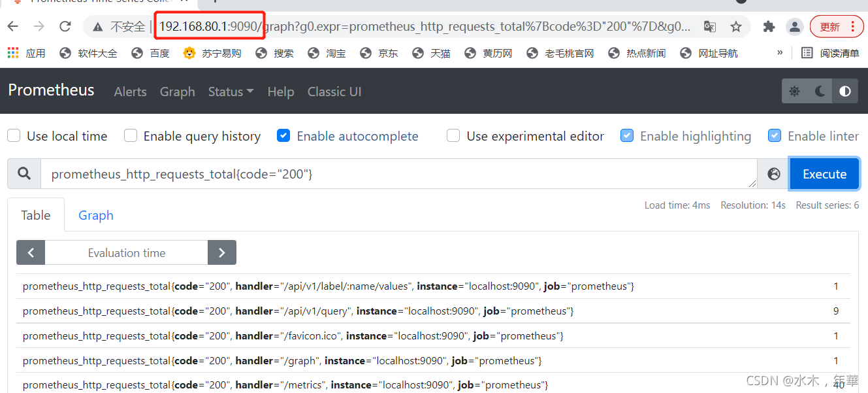Select the Table results tab
This screenshot has height=393, width=868.
[36, 215]
